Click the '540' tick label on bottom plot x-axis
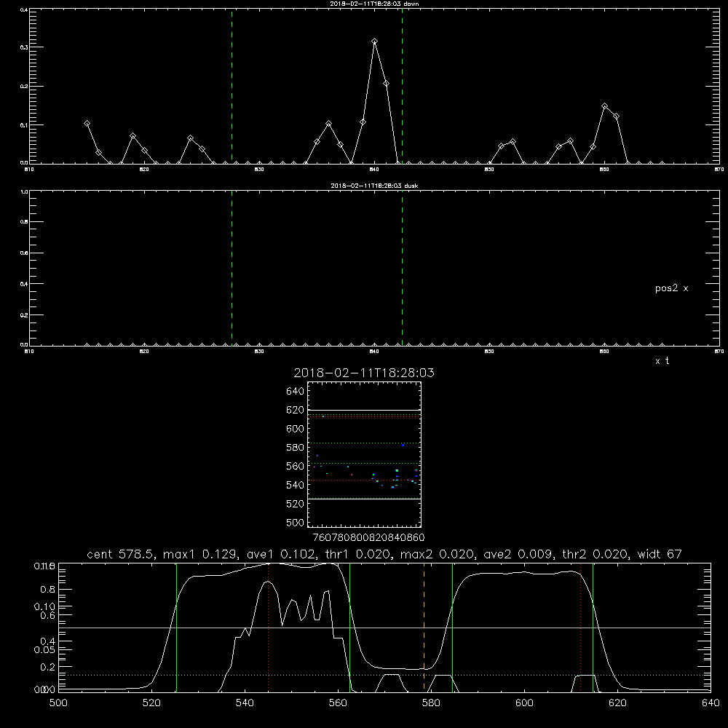Viewport: 728px width, 728px height. point(245,703)
